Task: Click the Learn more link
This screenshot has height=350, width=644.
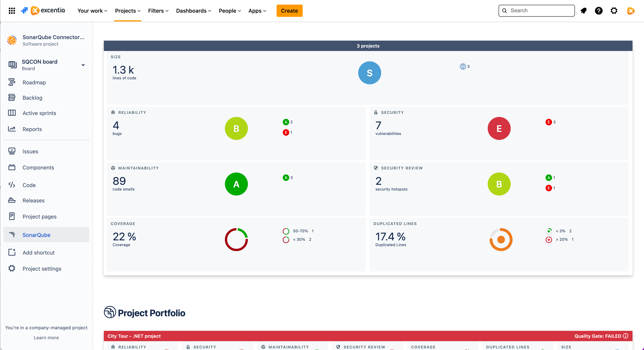Action: [x=46, y=338]
